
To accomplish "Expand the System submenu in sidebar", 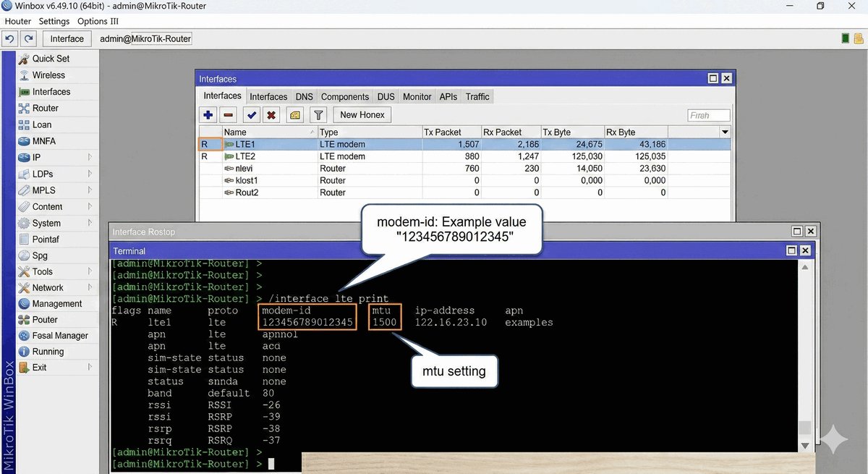I will (90, 223).
